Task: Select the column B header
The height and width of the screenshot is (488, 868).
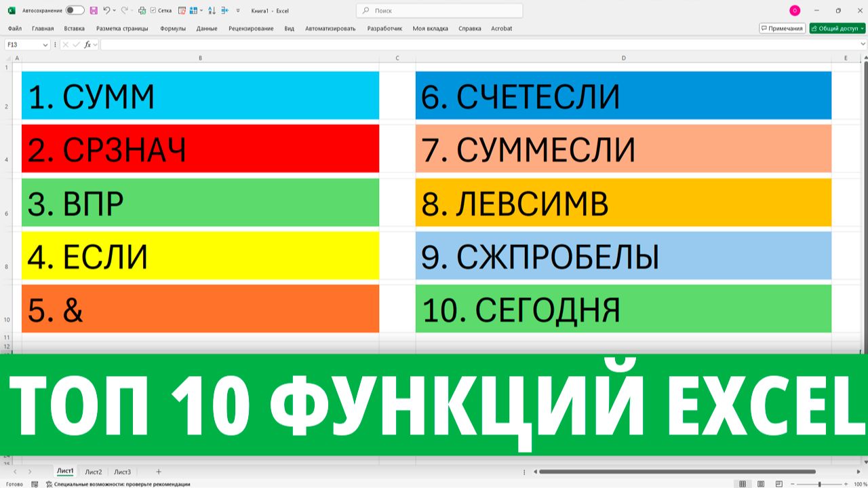Action: pyautogui.click(x=201, y=58)
